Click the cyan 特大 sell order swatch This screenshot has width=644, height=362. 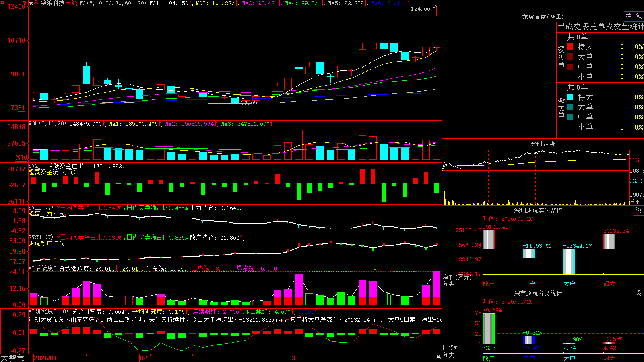(570, 97)
